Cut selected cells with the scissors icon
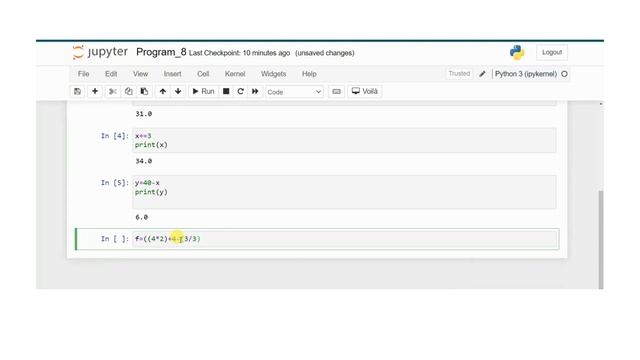This screenshot has width=640, height=360. [x=113, y=91]
